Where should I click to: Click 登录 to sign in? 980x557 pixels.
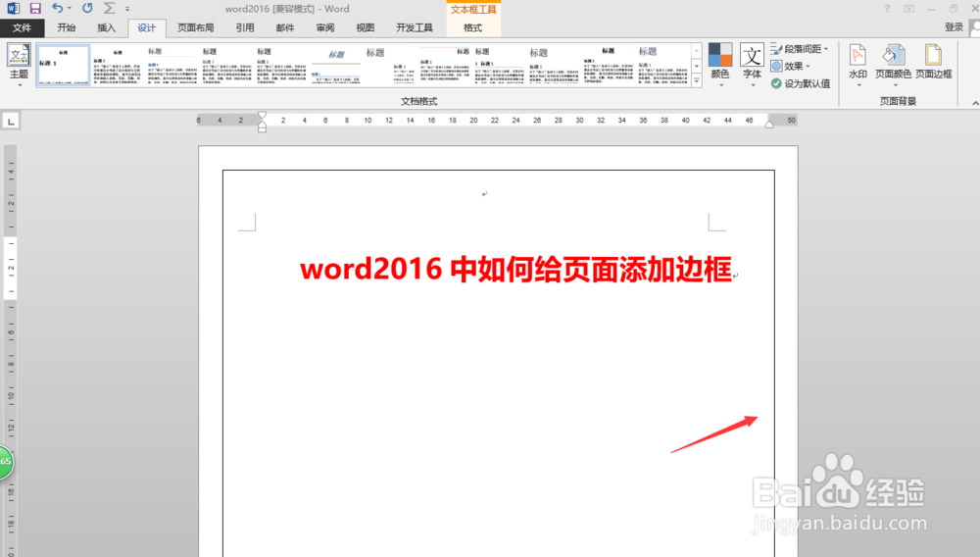[954, 27]
